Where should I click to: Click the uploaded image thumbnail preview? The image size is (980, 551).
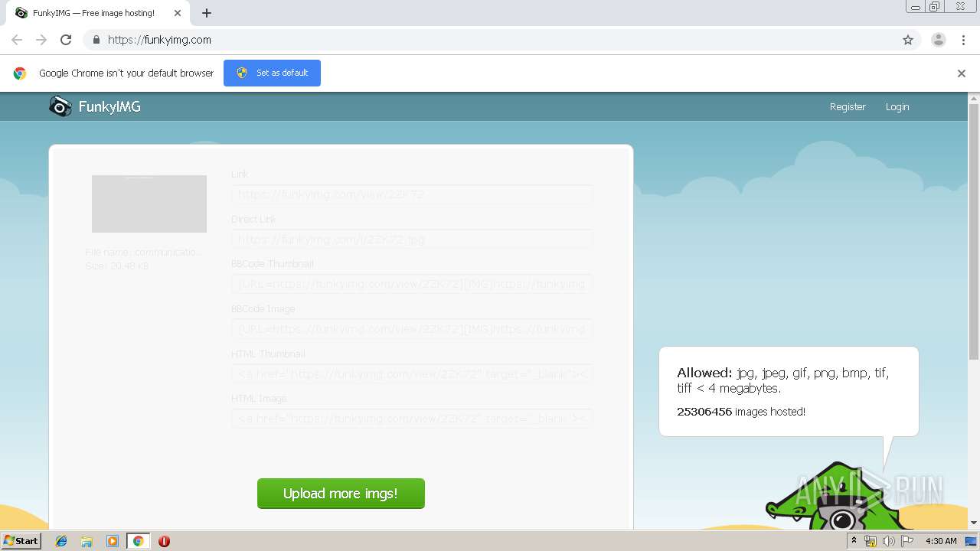pos(149,204)
